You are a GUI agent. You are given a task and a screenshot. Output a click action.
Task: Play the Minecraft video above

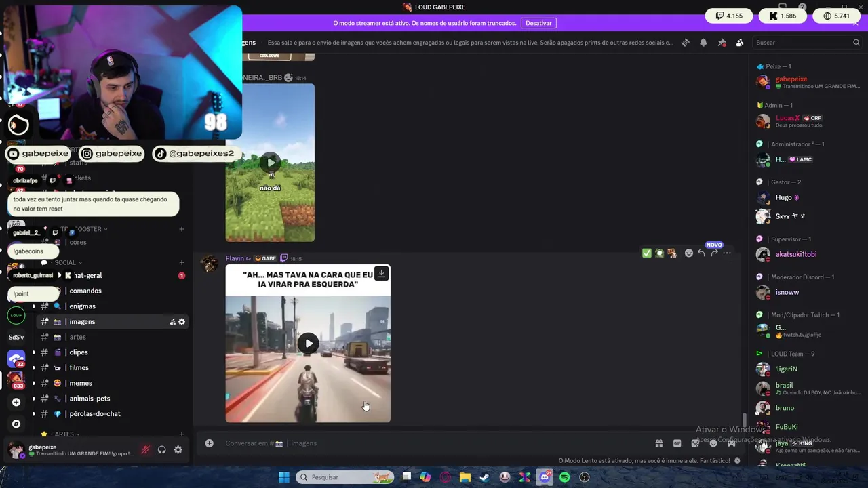click(x=271, y=162)
